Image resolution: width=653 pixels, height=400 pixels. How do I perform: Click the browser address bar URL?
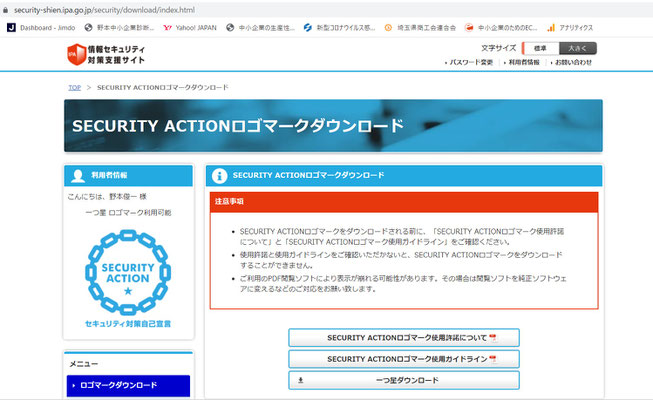pyautogui.click(x=104, y=10)
